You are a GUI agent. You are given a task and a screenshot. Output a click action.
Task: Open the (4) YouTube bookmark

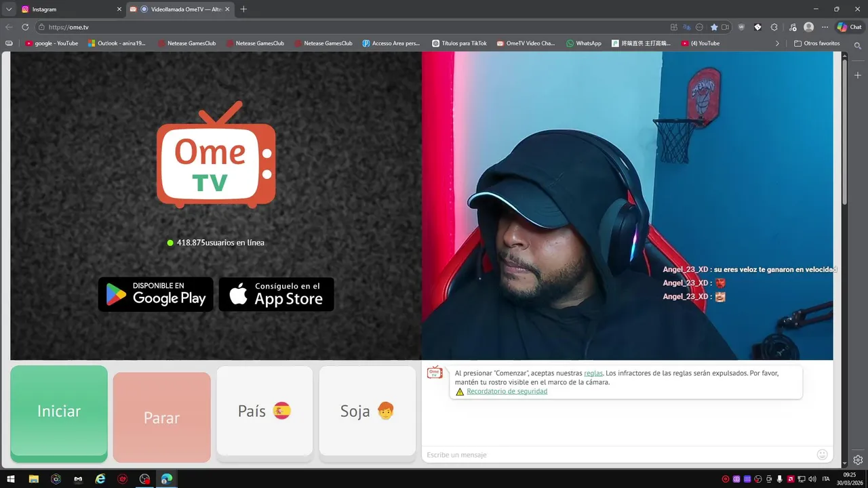click(701, 43)
